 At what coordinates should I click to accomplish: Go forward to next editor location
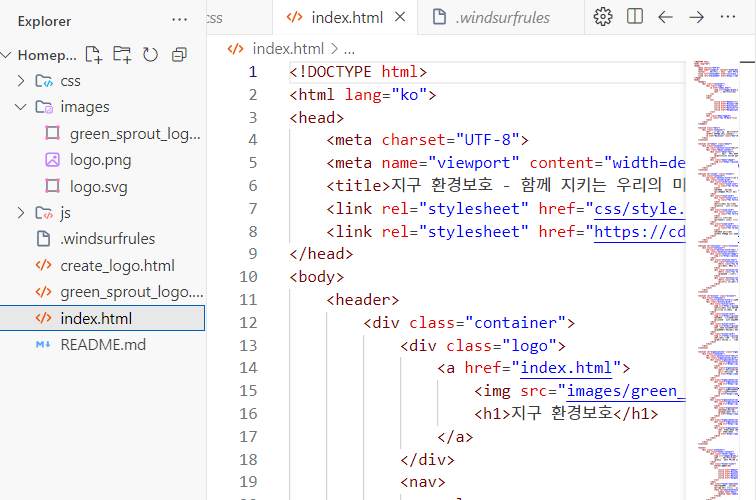click(696, 17)
